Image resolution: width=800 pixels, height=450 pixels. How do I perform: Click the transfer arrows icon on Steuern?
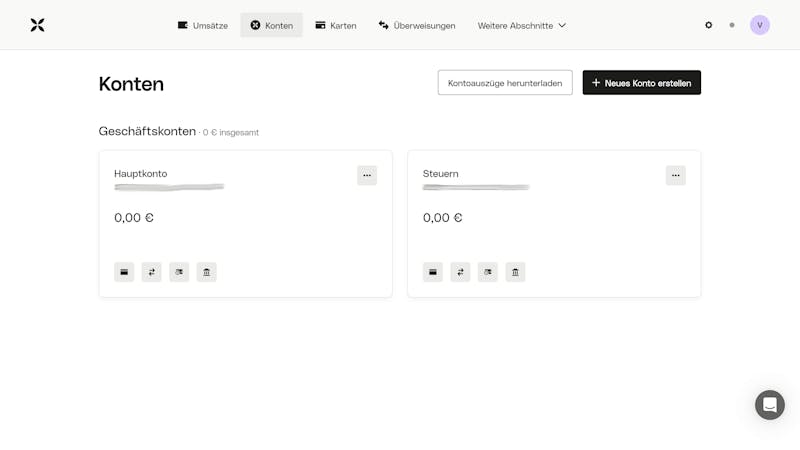point(460,272)
